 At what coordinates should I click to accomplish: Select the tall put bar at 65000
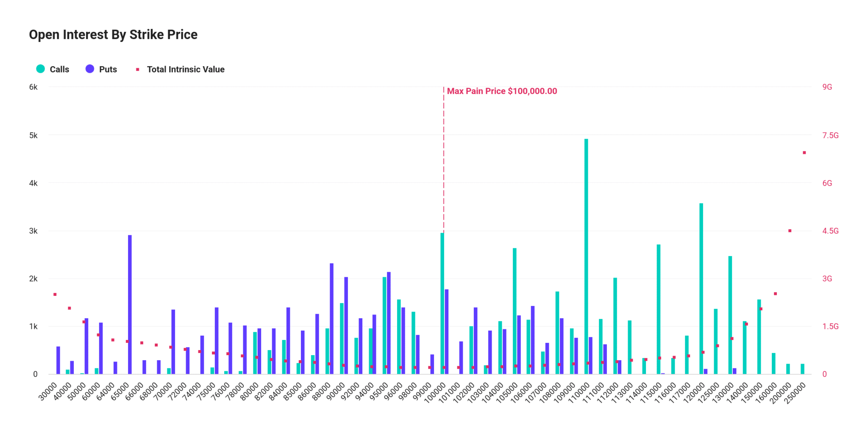(130, 304)
